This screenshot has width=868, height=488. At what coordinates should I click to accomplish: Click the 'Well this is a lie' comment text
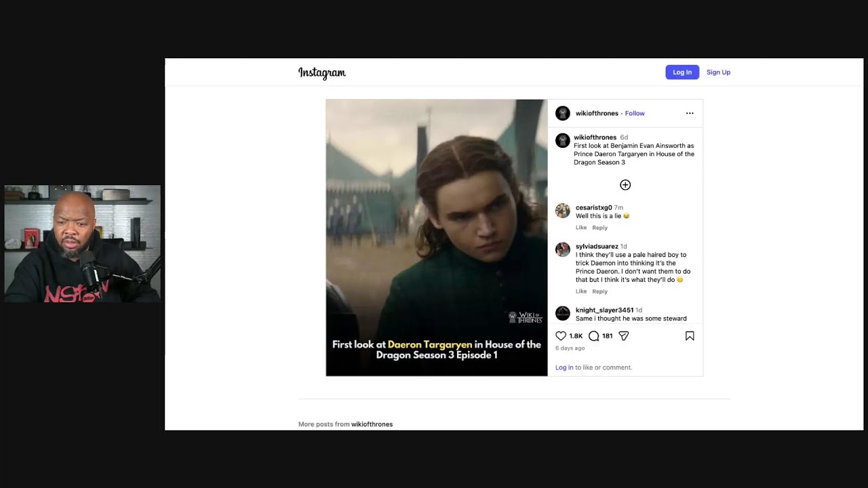click(x=602, y=216)
